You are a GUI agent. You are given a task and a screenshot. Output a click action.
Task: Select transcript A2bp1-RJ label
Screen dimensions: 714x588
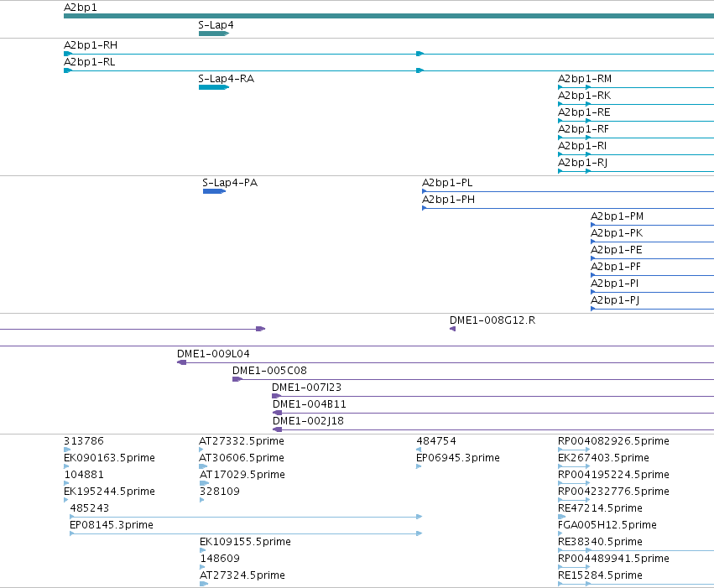[x=583, y=163]
